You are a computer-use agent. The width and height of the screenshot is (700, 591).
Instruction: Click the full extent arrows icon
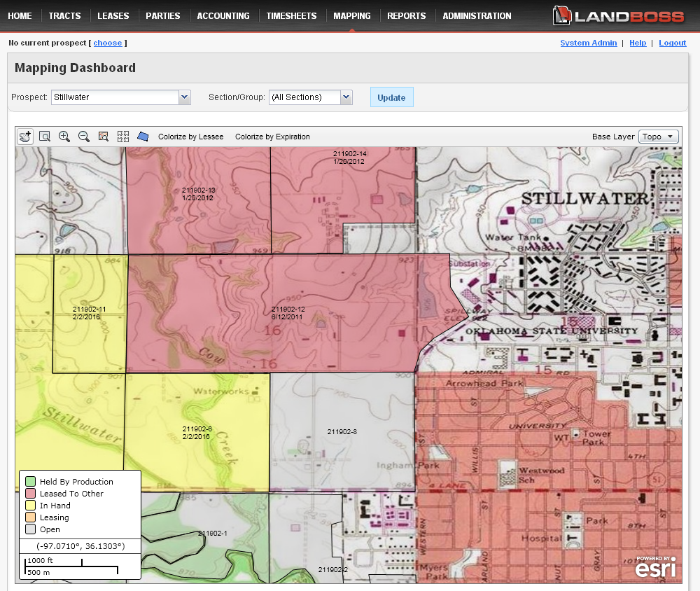coord(123,137)
